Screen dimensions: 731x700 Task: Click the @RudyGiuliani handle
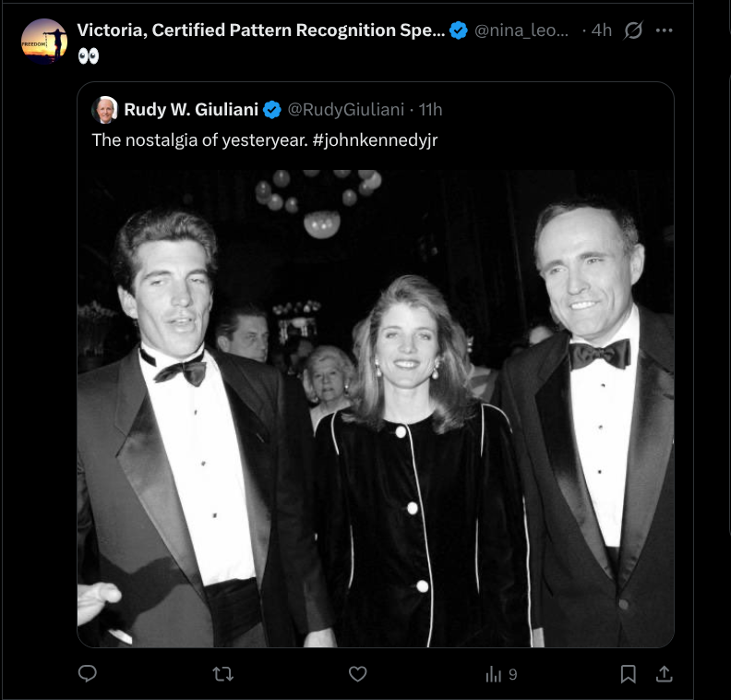point(345,110)
